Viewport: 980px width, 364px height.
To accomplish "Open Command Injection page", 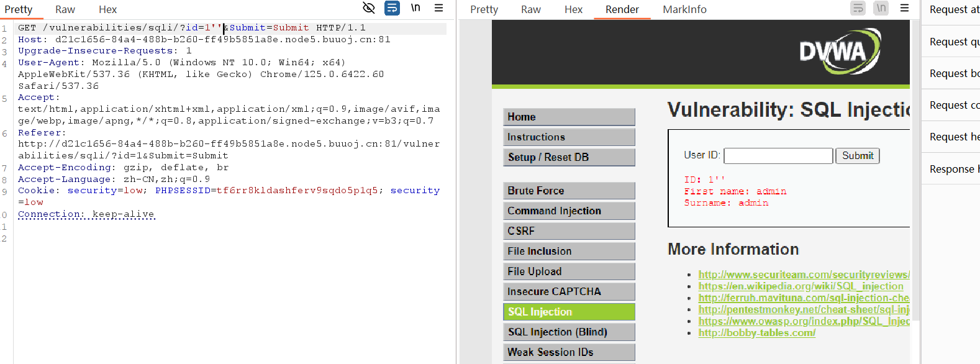I will coord(569,211).
